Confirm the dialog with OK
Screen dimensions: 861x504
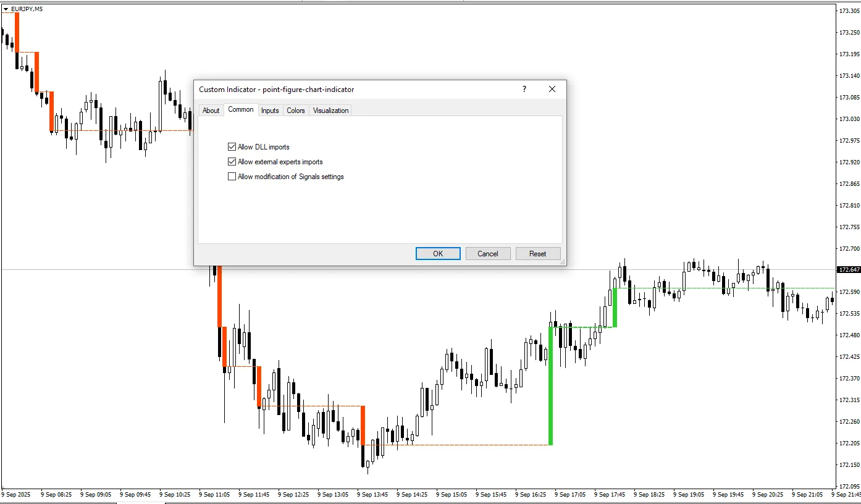[x=438, y=253]
